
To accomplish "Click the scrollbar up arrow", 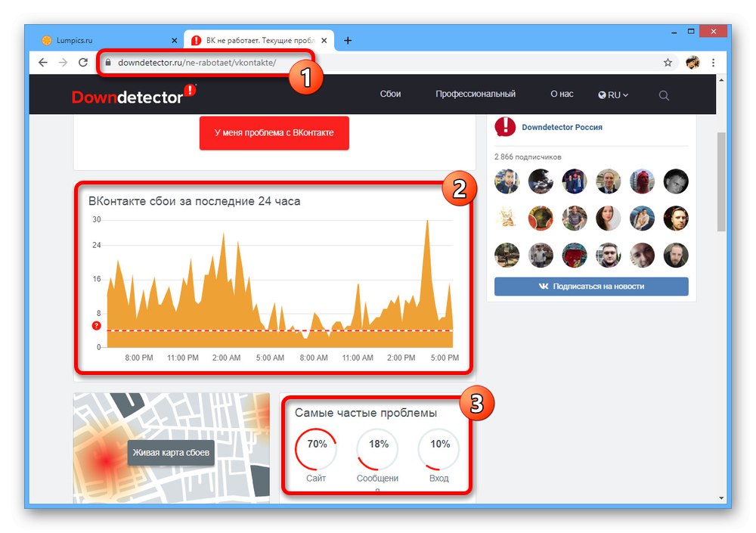I will coord(721,80).
